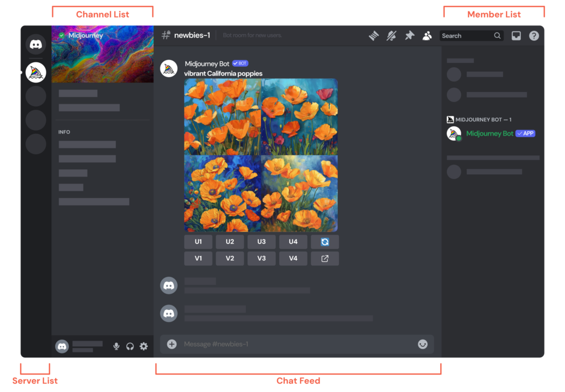This screenshot has width=565, height=392.
Task: Open Midjourney Bot's profile in member list
Action: point(489,133)
